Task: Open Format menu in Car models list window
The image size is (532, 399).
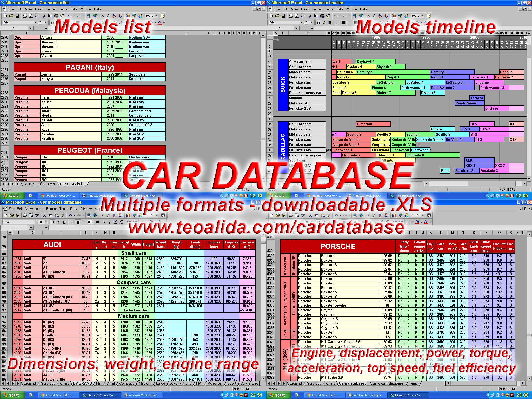Action: point(51,9)
